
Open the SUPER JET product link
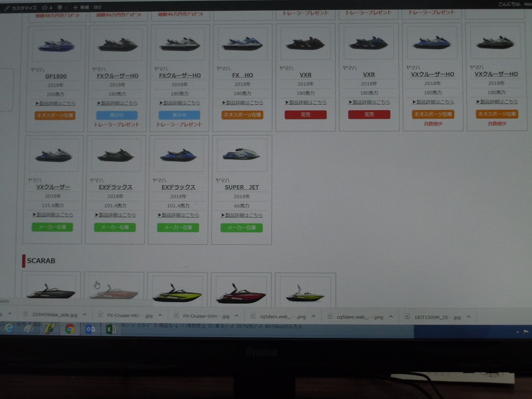click(x=242, y=187)
